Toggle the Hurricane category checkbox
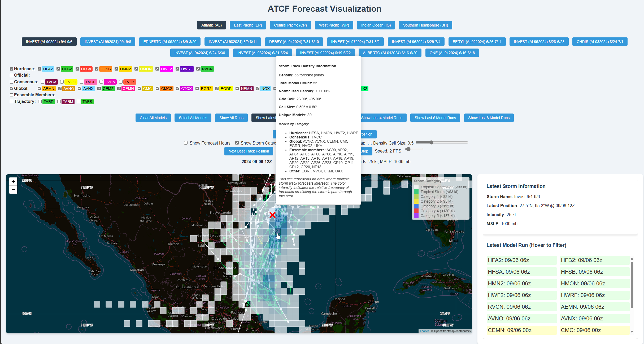The image size is (644, 344). [11, 69]
